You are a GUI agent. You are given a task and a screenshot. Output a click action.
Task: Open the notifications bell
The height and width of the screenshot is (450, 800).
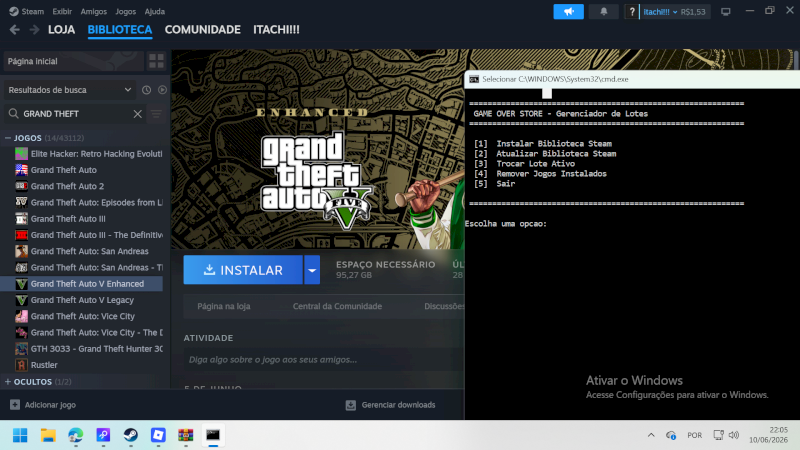tap(604, 12)
